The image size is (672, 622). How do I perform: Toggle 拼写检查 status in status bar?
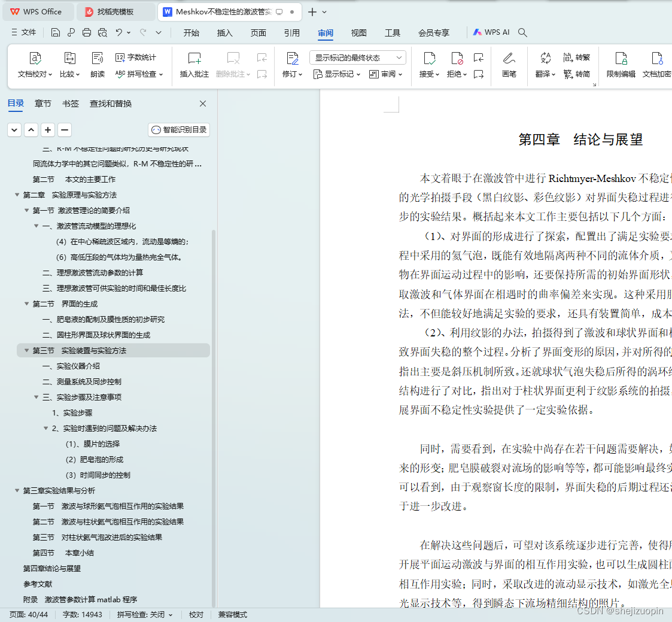point(145,615)
